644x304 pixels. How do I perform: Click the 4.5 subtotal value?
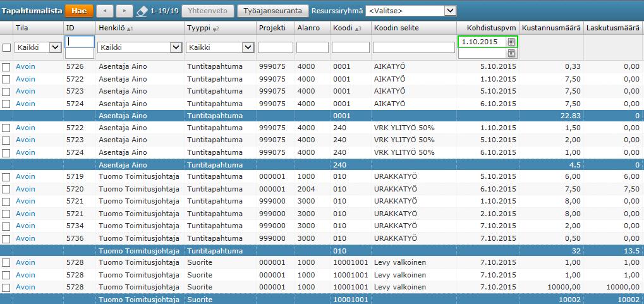tap(575, 165)
